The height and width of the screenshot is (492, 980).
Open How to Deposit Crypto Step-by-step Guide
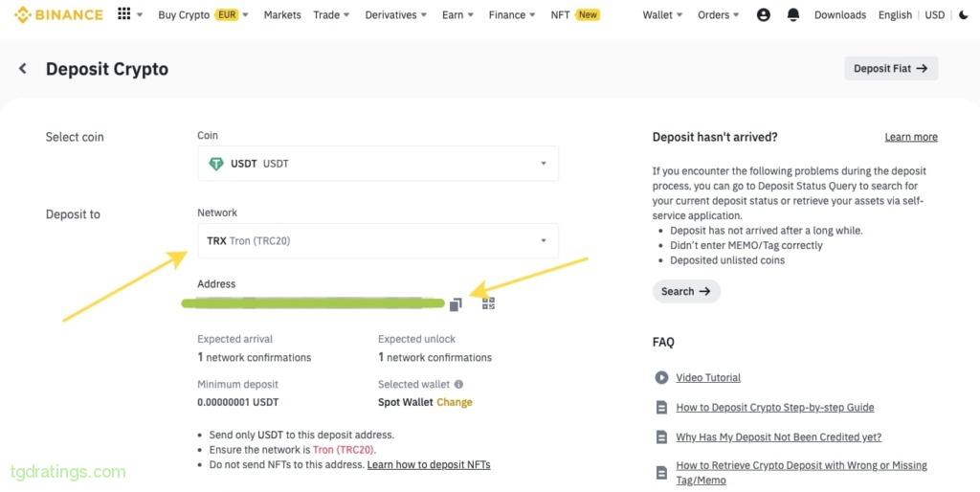pyautogui.click(x=775, y=408)
